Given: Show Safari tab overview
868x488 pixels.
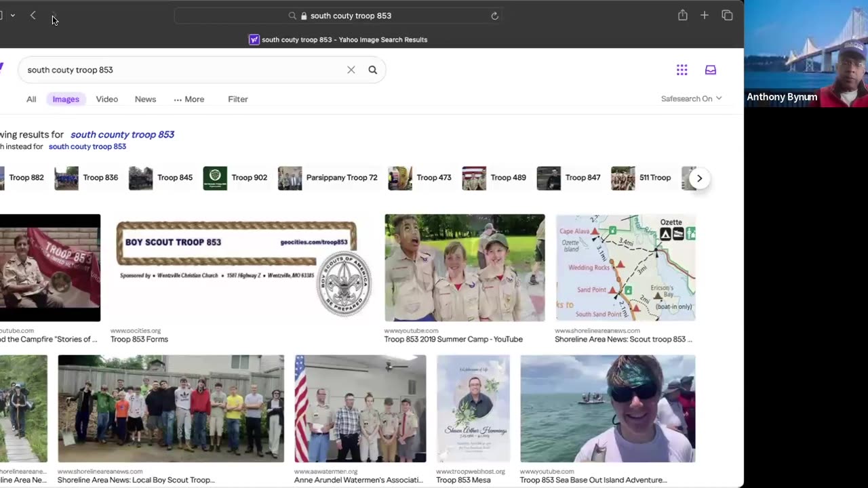Looking at the screenshot, I should [727, 16].
